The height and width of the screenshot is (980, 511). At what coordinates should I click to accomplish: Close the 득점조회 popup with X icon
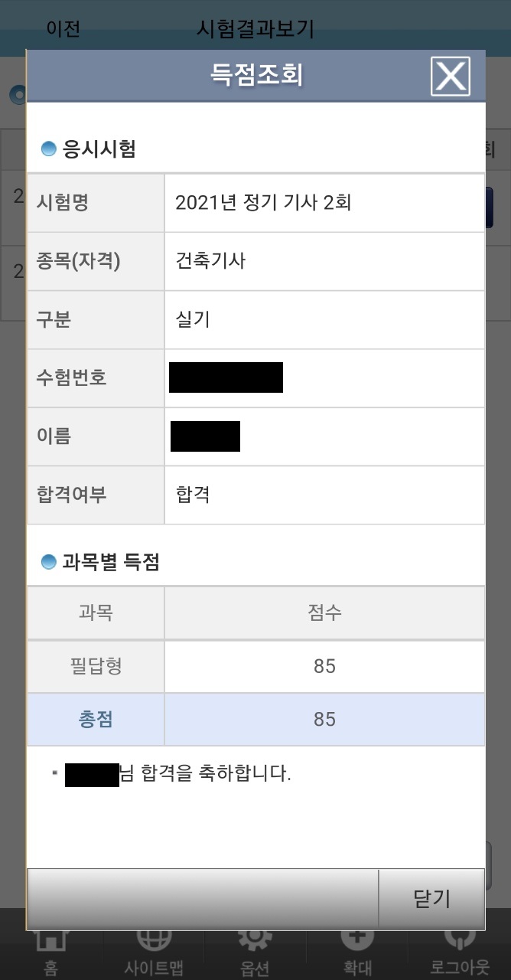click(450, 76)
